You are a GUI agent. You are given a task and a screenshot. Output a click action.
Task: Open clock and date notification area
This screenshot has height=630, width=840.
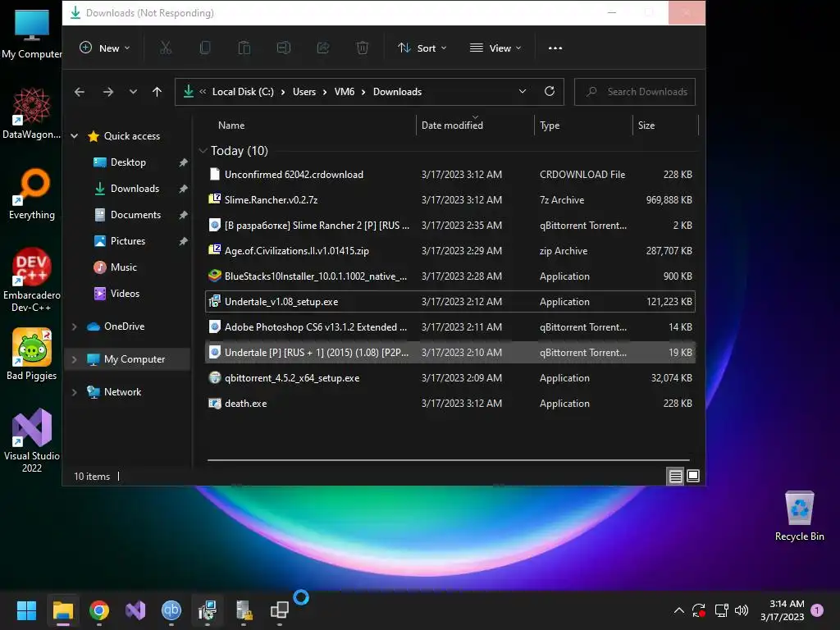click(x=782, y=610)
